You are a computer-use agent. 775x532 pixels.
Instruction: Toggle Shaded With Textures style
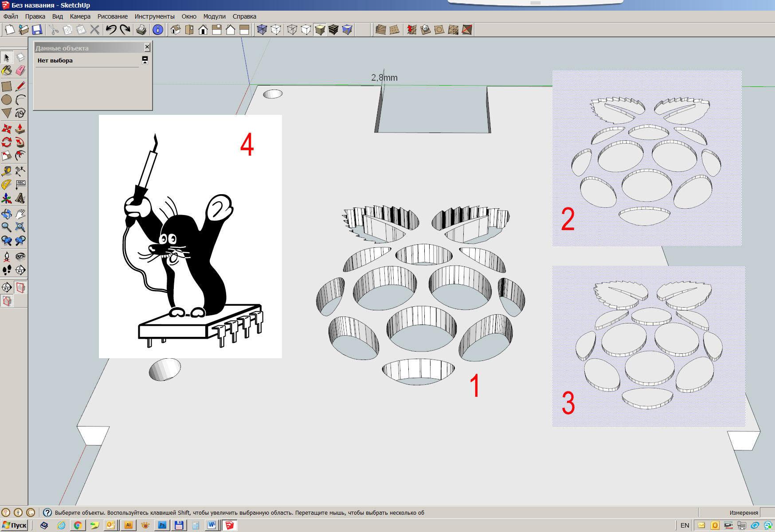[320, 30]
